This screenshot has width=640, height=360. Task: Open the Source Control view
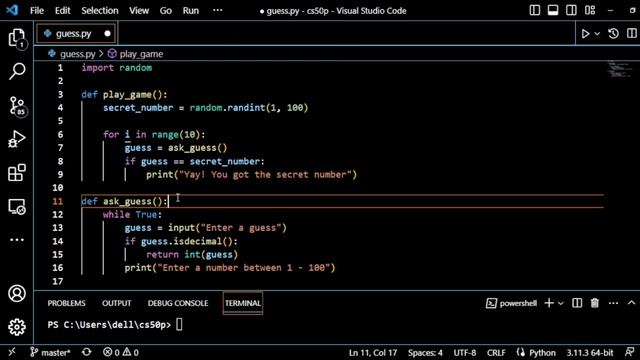[17, 106]
